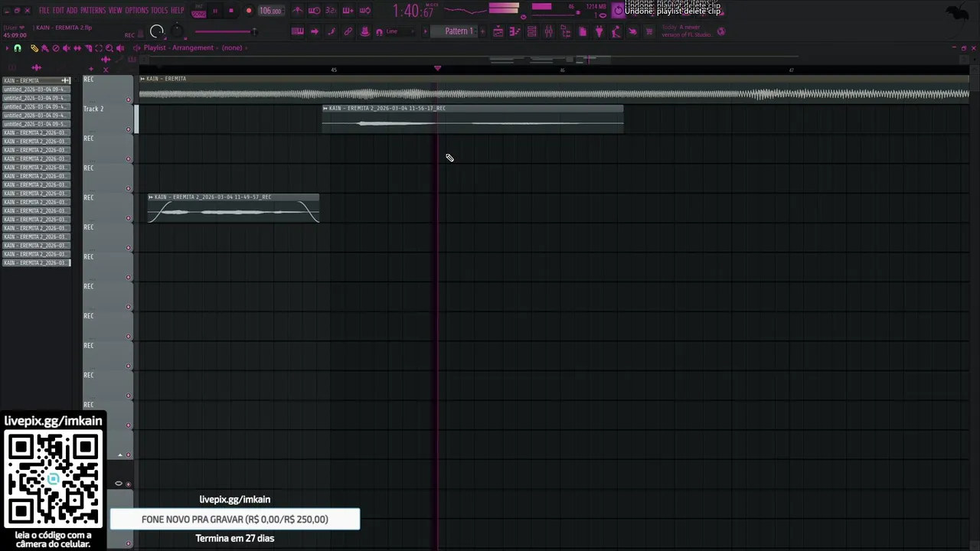Mute Track 2 with its dot
The height and width of the screenshot is (551, 980).
pyautogui.click(x=129, y=129)
